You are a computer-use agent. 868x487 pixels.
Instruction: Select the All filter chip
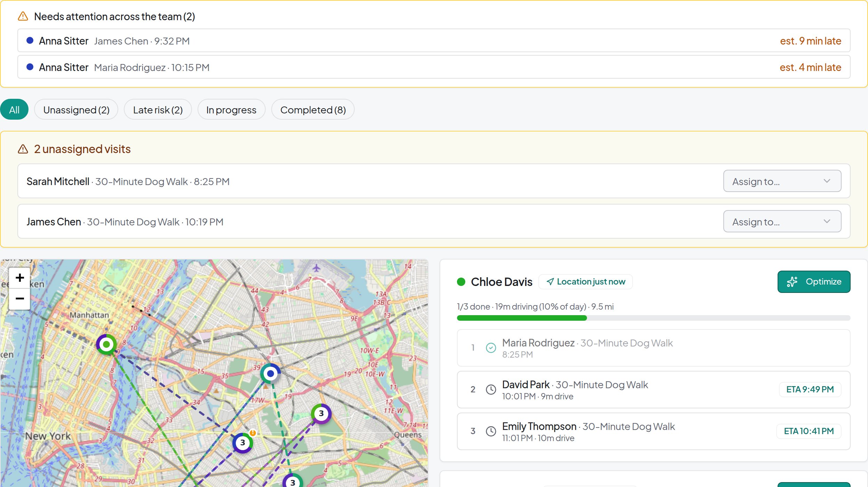[x=14, y=110]
